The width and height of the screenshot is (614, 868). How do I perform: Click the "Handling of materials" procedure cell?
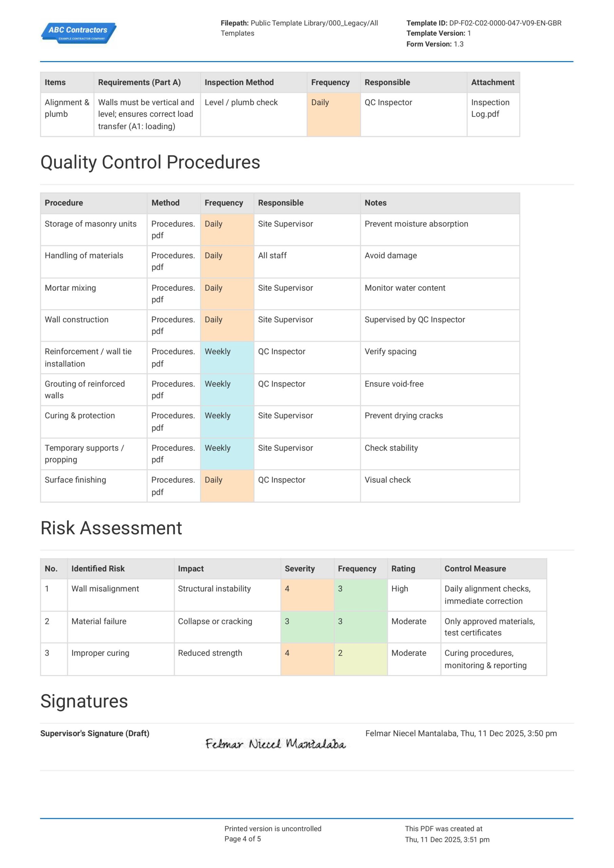click(84, 256)
